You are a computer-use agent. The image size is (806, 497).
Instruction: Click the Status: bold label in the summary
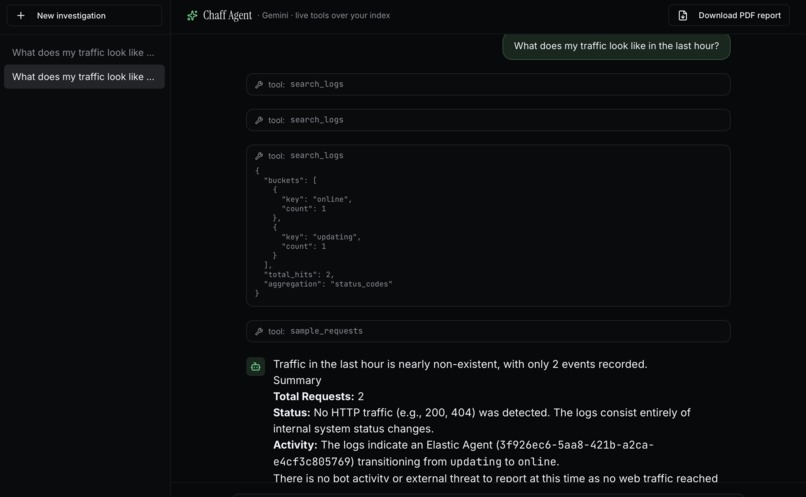point(291,413)
